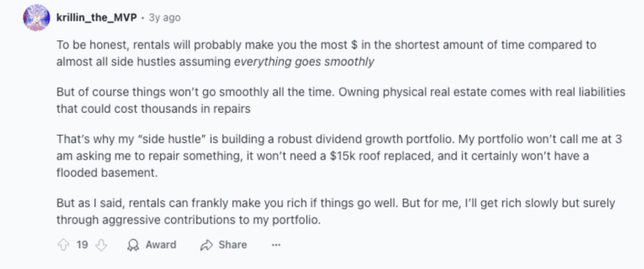This screenshot has height=269, width=644.
Task: Downvote the comment with the down arrow
Action: click(101, 245)
